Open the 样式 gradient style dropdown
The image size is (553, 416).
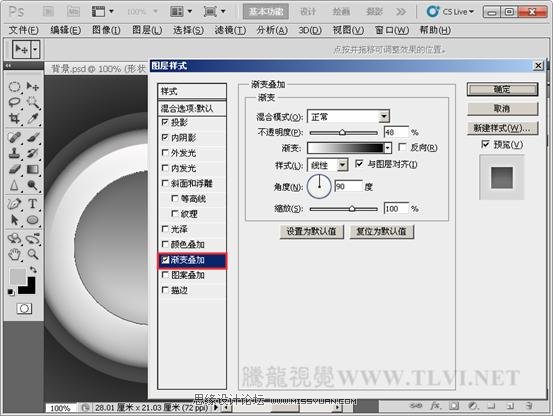328,165
